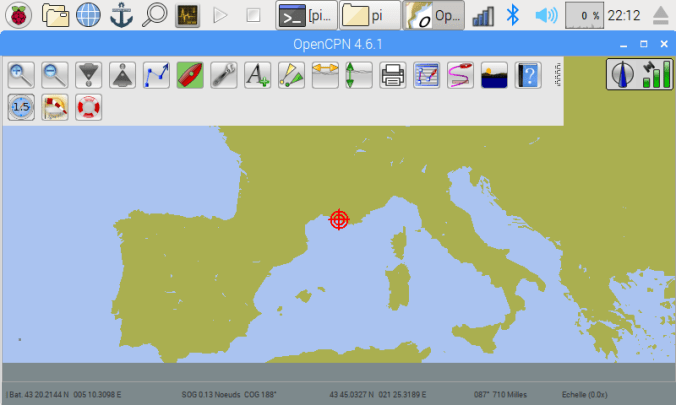Show tide stations arrow icon
The height and width of the screenshot is (405, 676).
coord(359,75)
